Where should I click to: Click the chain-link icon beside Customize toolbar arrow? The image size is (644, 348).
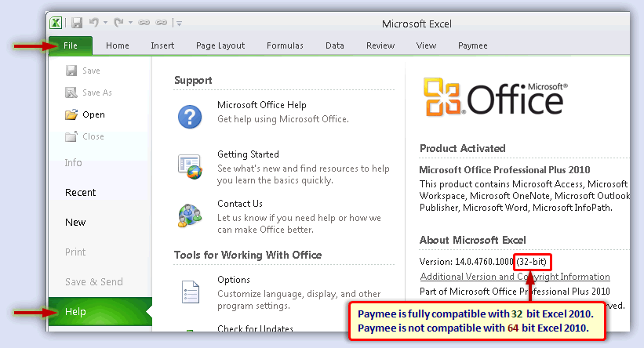tap(162, 23)
